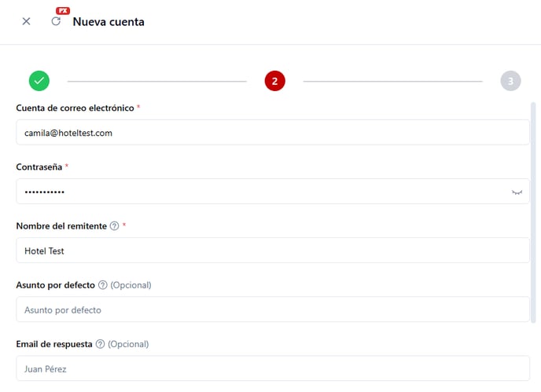The image size is (541, 392).
Task: Close the Nueva cuenta dialog
Action: coord(26,21)
